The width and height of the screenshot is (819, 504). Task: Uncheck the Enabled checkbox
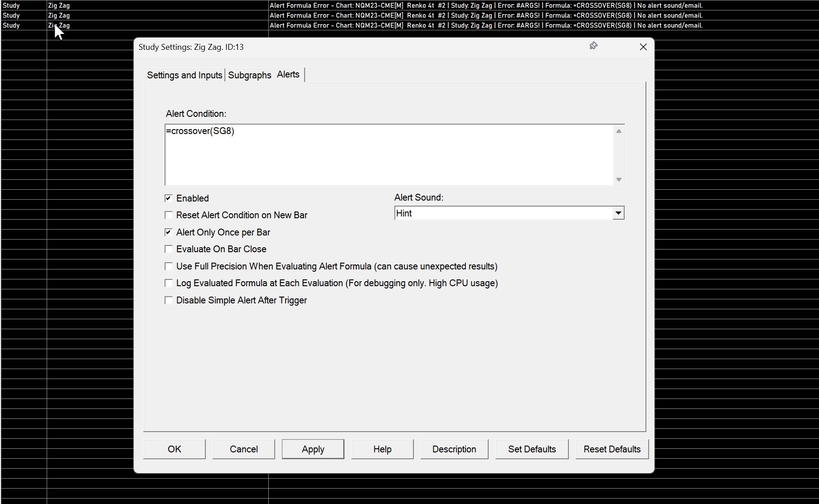point(169,198)
